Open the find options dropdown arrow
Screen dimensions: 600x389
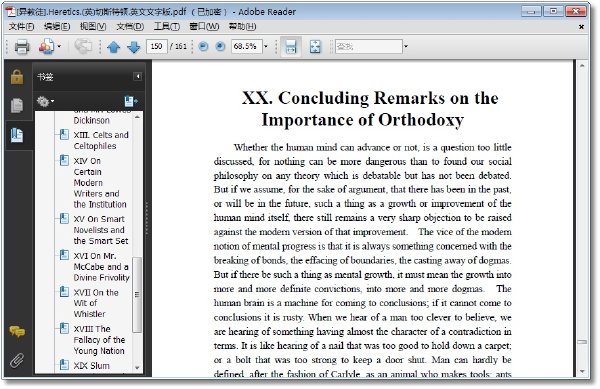(406, 47)
